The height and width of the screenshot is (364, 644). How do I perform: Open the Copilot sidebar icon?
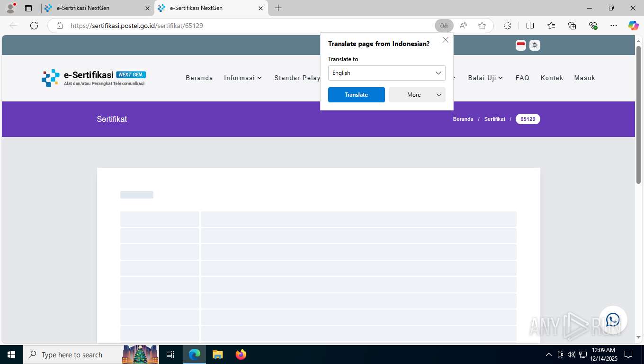(634, 26)
